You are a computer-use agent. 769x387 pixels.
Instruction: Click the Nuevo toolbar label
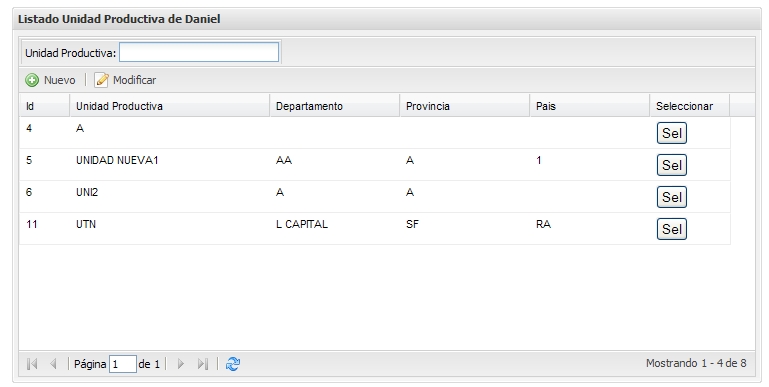(59, 80)
